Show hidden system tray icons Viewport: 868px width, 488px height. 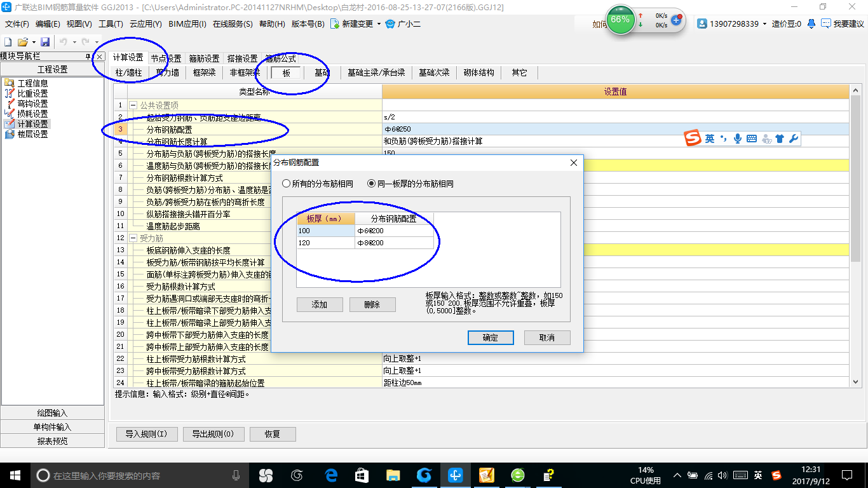point(678,475)
